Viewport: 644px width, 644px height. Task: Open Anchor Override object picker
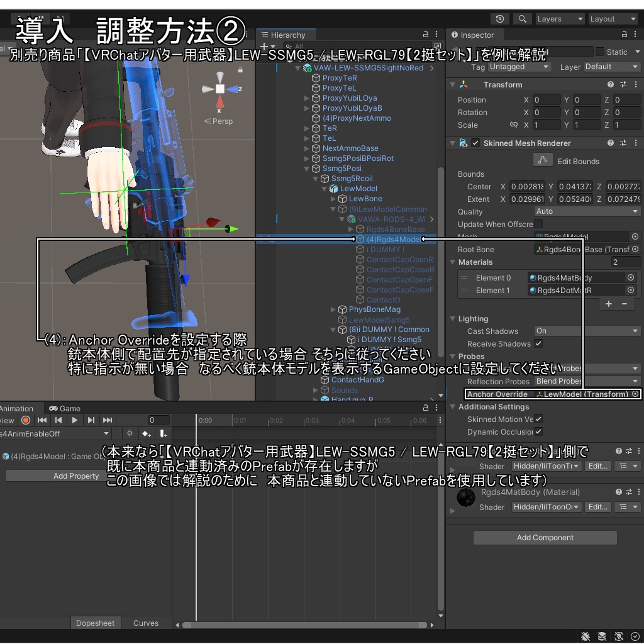(635, 394)
